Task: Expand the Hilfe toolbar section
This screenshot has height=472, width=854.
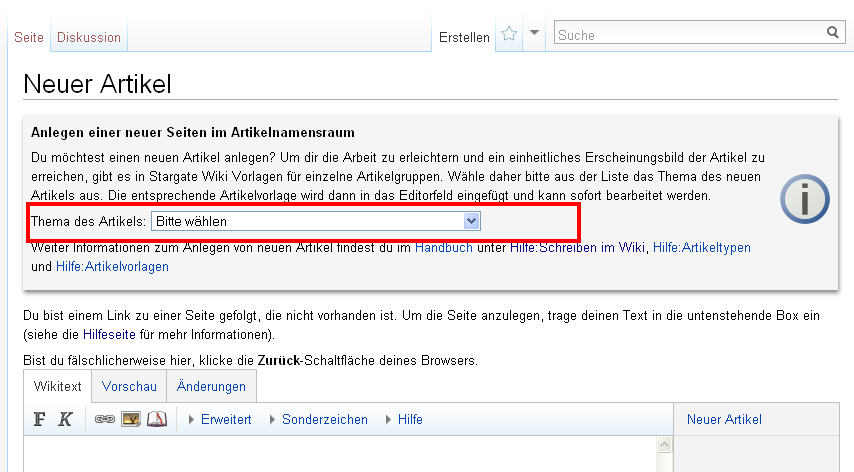Action: [410, 420]
